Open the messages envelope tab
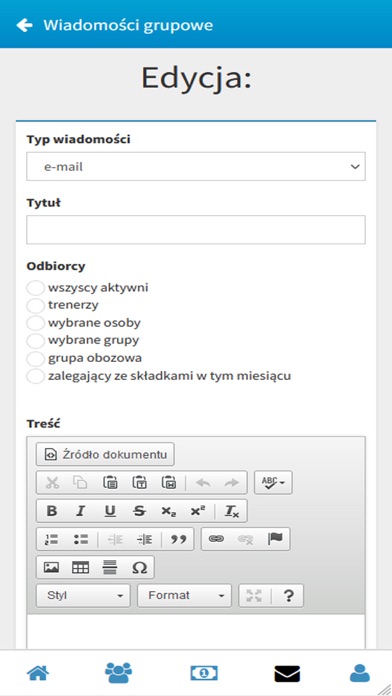The width and height of the screenshot is (392, 696). 287,674
